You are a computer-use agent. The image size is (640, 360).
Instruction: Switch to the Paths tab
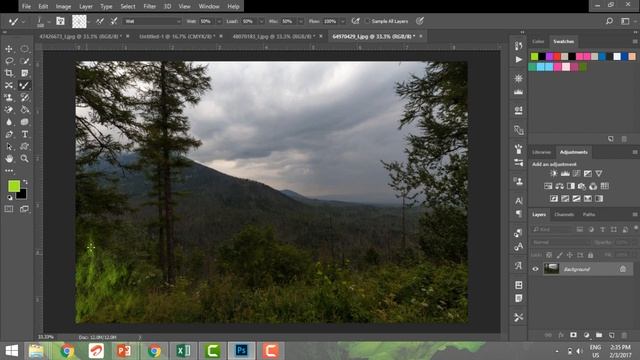[589, 214]
